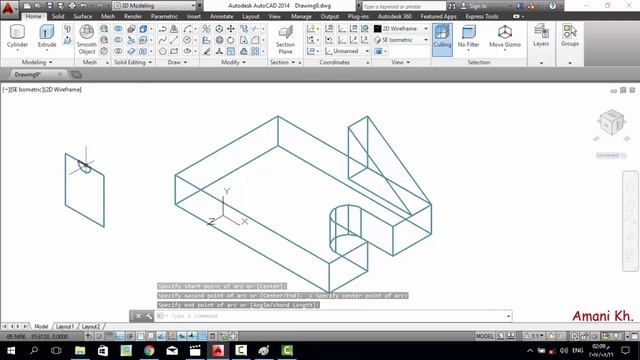Screen dimensions: 640x360
Task: Click the viewport visual style label
Action: pyautogui.click(x=64, y=89)
